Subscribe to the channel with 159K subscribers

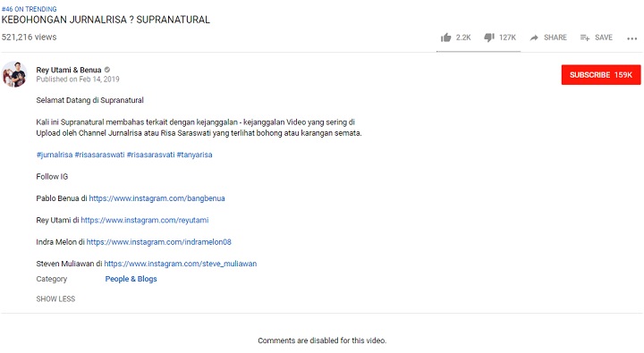point(601,75)
